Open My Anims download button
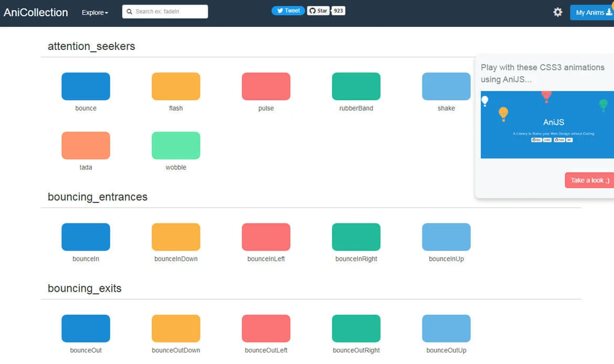The height and width of the screenshot is (364, 614). (593, 13)
